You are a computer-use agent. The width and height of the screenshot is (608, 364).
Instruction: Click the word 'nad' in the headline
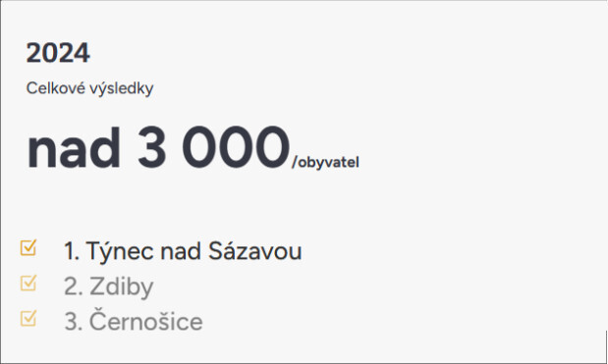pyautogui.click(x=74, y=148)
